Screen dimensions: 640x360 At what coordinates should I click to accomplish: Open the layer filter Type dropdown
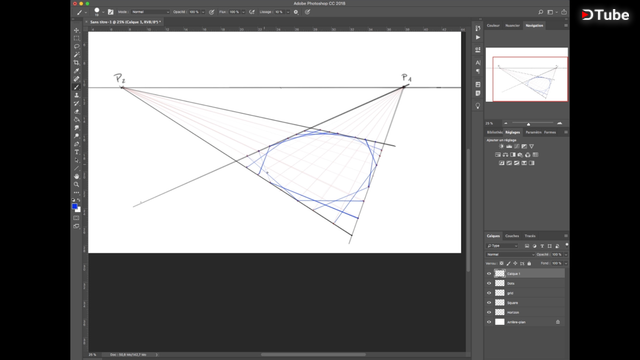[x=502, y=246]
